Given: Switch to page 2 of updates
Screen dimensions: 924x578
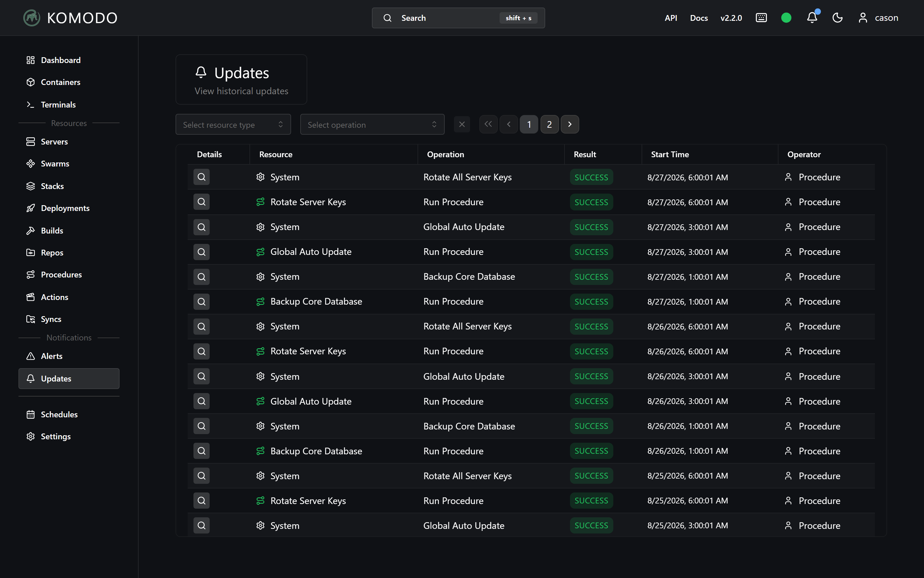Looking at the screenshot, I should click(x=549, y=124).
